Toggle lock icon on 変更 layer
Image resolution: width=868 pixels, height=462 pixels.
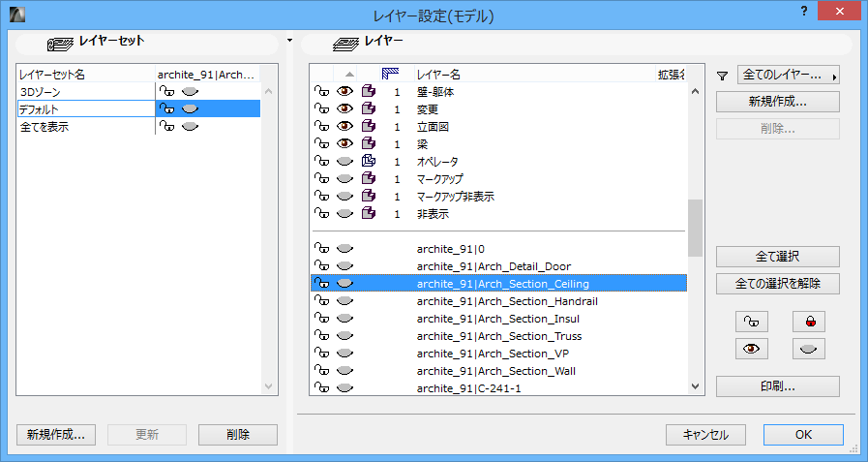(x=321, y=109)
